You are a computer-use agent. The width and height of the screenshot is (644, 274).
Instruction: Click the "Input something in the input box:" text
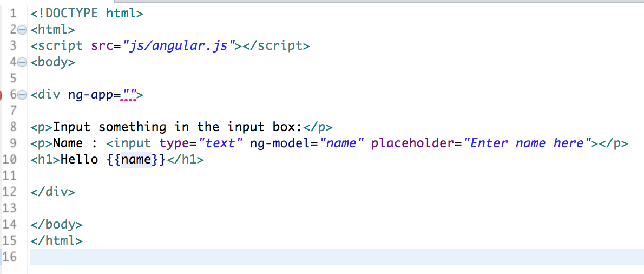(x=178, y=127)
